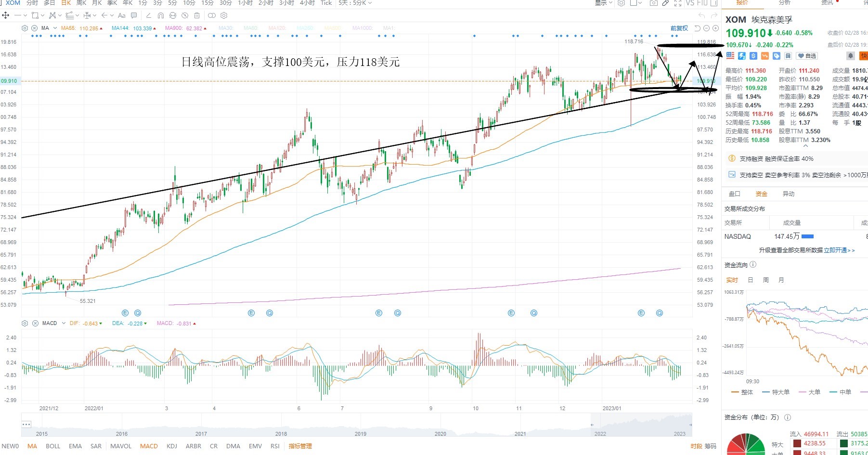Select the magnet snap drawing tool
The width and height of the screenshot is (868, 455).
160,15
